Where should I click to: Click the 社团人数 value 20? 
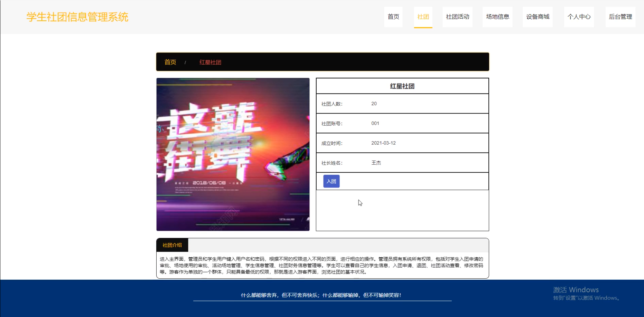pos(374,104)
